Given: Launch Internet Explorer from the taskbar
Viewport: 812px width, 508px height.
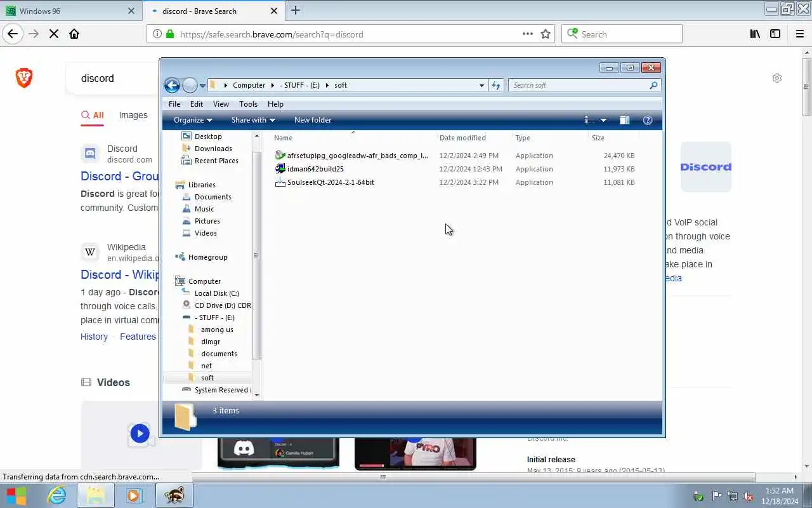Looking at the screenshot, I should point(57,495).
